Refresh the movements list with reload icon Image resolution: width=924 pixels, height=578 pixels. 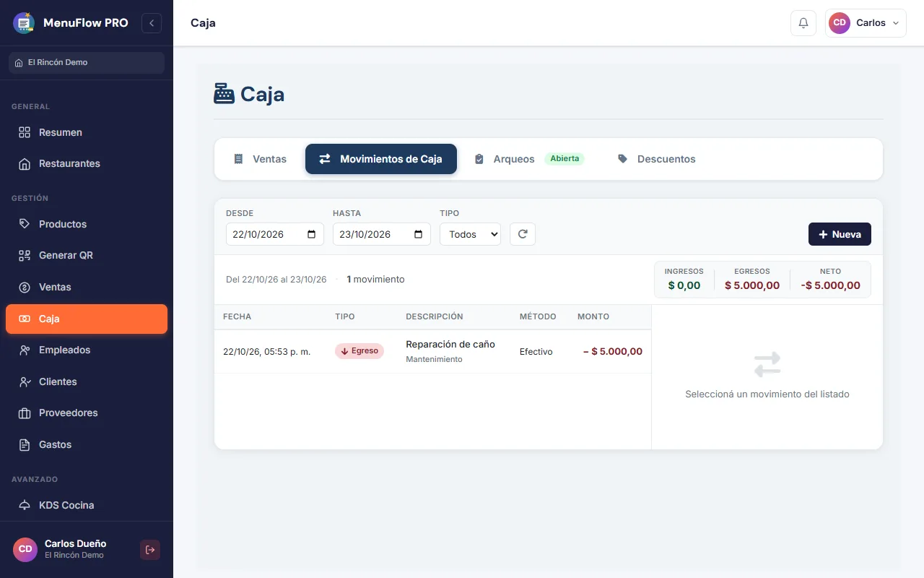523,234
